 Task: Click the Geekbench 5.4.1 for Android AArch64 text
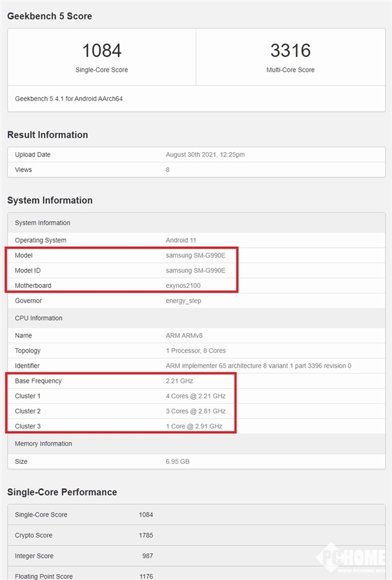69,99
